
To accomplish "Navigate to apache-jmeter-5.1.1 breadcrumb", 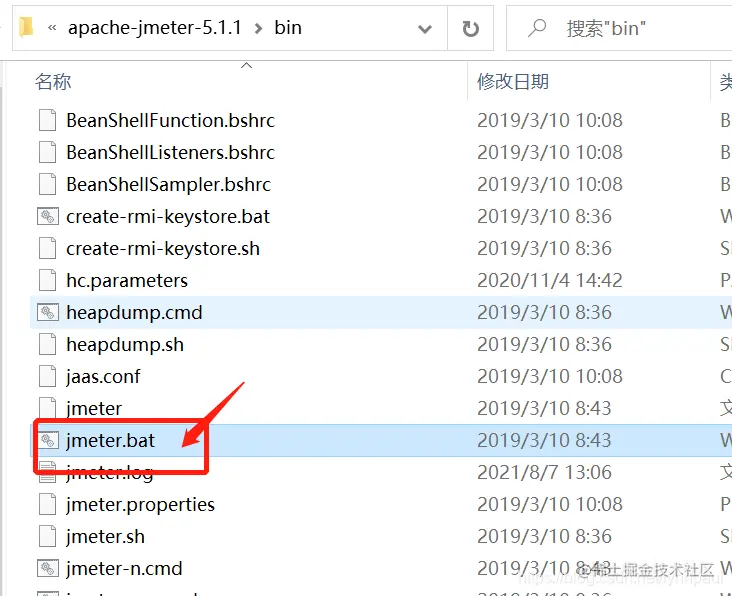I will (x=155, y=28).
